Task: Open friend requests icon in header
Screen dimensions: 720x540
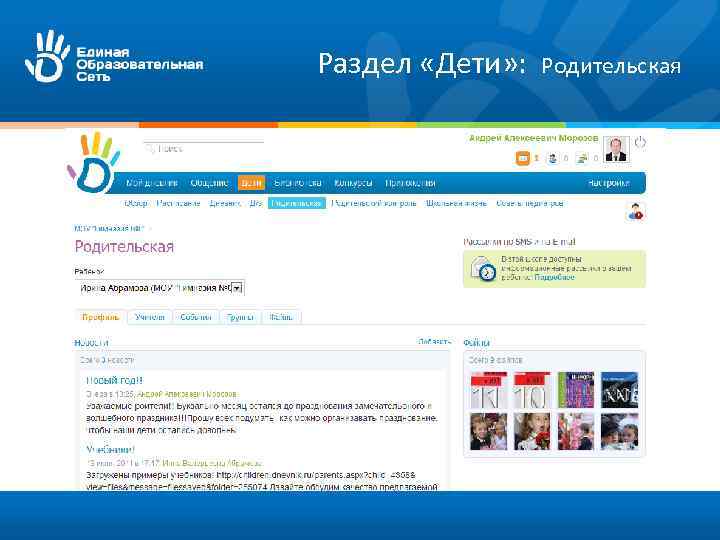Action: coord(552,158)
